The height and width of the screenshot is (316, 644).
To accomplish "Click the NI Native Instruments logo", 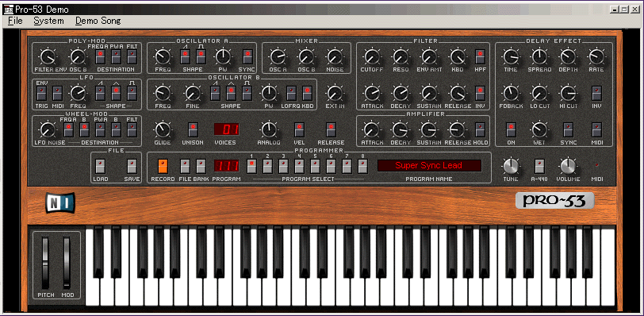I will coord(60,202).
